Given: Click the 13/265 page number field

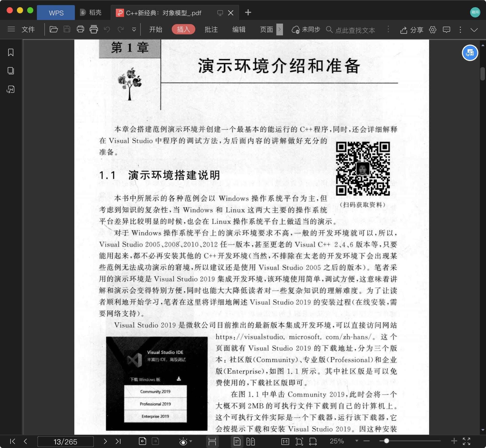Looking at the screenshot, I should point(65,442).
